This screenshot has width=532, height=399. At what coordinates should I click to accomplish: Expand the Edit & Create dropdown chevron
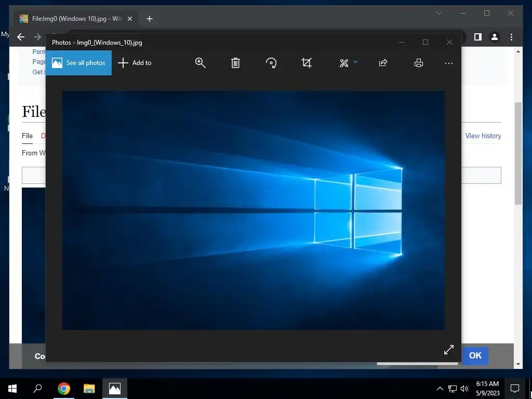(355, 62)
